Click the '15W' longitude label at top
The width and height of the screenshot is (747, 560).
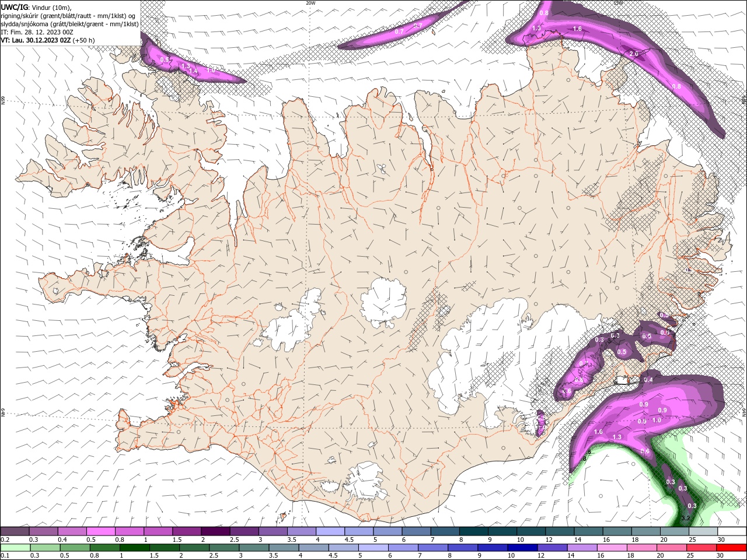(618, 3)
